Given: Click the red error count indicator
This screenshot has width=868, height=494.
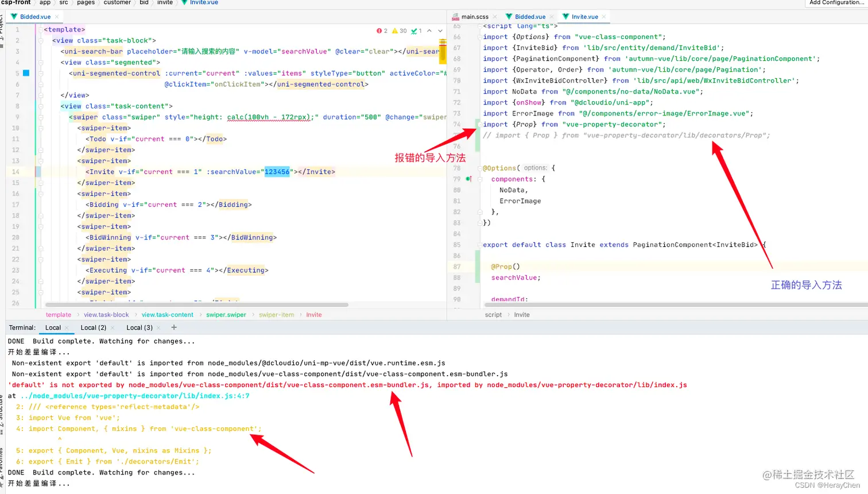Looking at the screenshot, I should (x=382, y=31).
